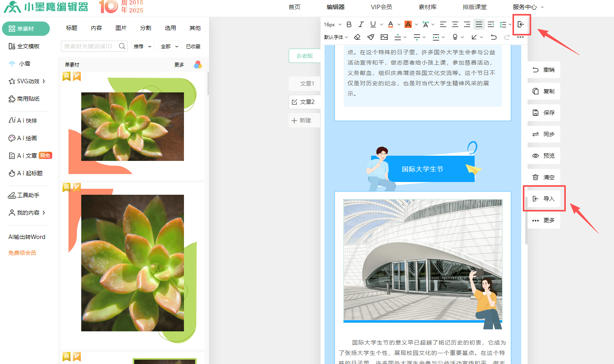This screenshot has height=364, width=614.
Task: Expand the 推荐 sort dropdown
Action: click(143, 47)
